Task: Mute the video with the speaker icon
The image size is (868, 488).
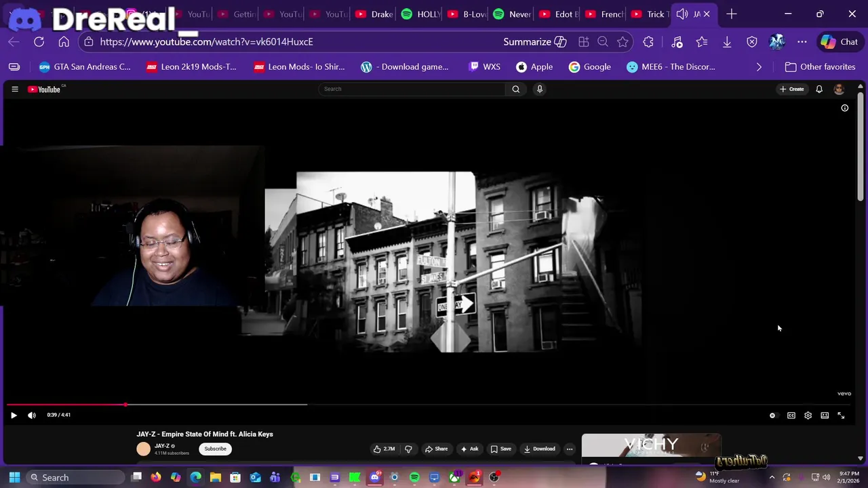Action: click(x=32, y=415)
